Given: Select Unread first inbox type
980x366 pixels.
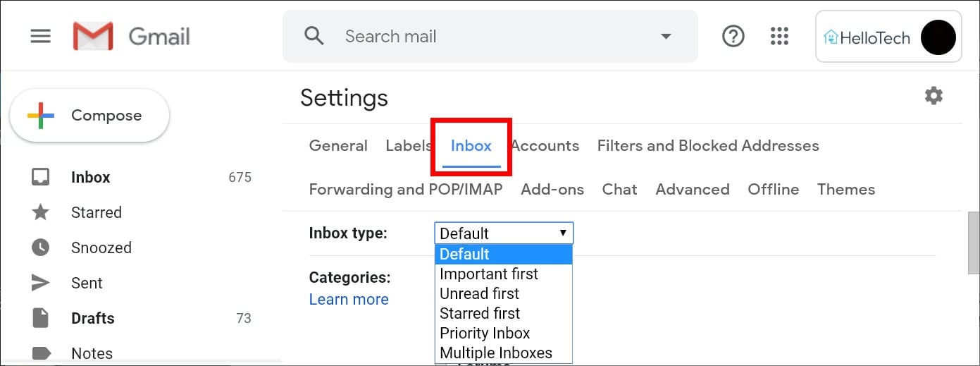Looking at the screenshot, I should [x=479, y=293].
